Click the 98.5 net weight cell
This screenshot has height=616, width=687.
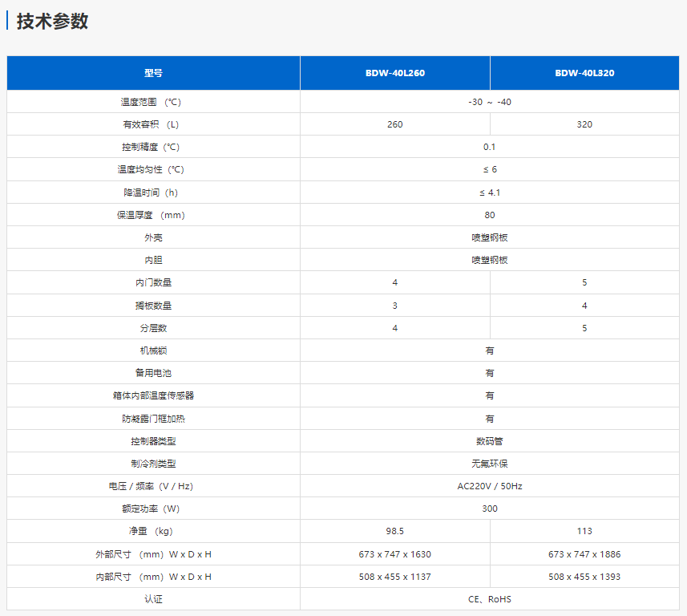[x=394, y=531]
